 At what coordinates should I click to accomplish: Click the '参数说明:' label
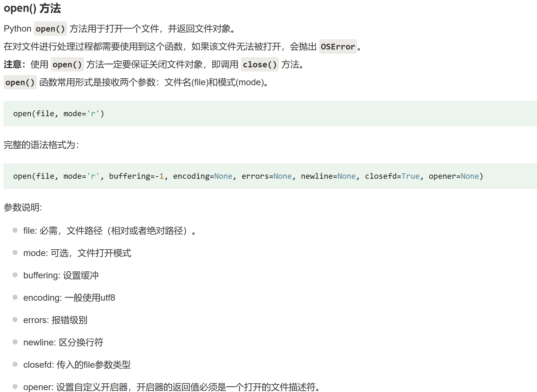click(x=23, y=207)
